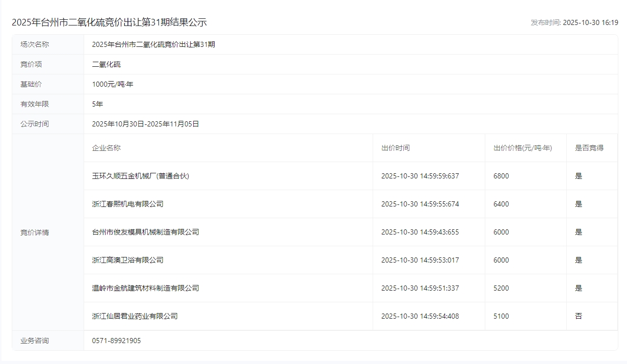
Task: Click the 出价时间 column header
Action: (395, 148)
